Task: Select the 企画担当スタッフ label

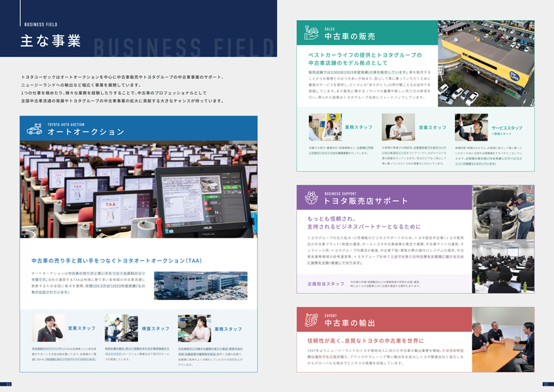Action: click(325, 284)
